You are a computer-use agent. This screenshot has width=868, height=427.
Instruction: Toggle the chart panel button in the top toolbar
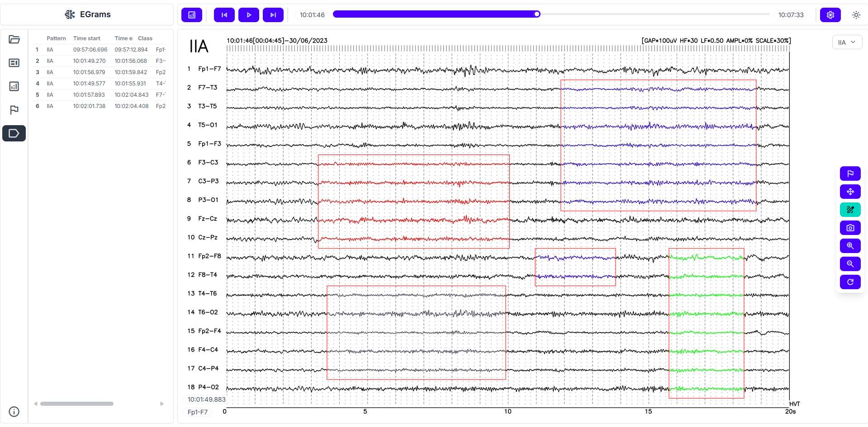point(192,15)
